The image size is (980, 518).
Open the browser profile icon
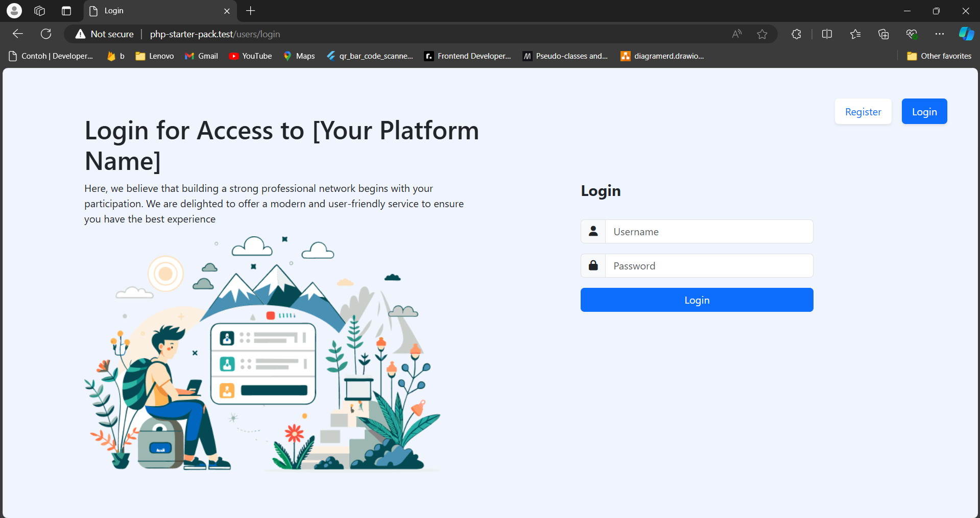click(x=14, y=11)
